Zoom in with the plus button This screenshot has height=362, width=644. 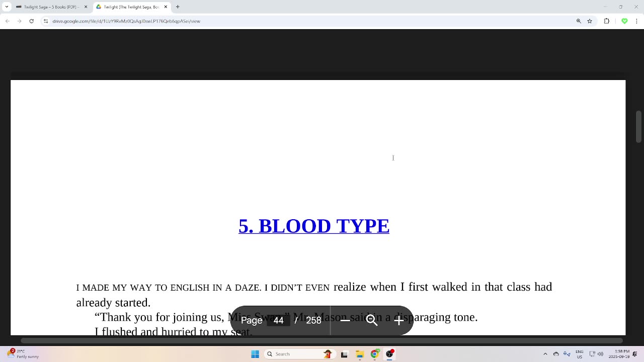click(x=399, y=320)
